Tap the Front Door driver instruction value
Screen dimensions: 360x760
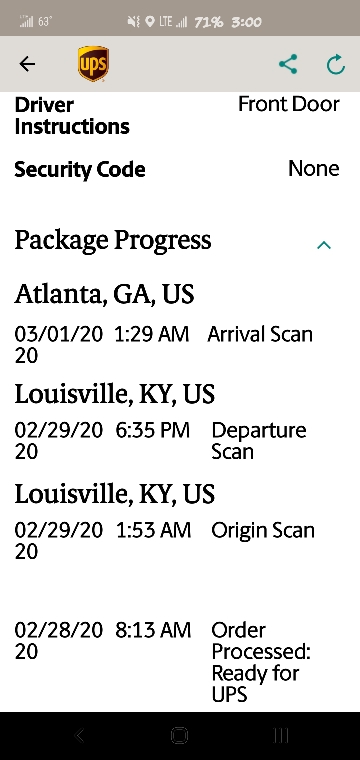tap(289, 104)
